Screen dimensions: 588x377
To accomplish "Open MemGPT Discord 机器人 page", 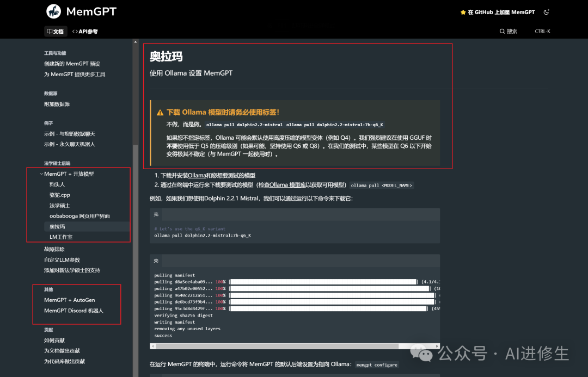I will (73, 310).
